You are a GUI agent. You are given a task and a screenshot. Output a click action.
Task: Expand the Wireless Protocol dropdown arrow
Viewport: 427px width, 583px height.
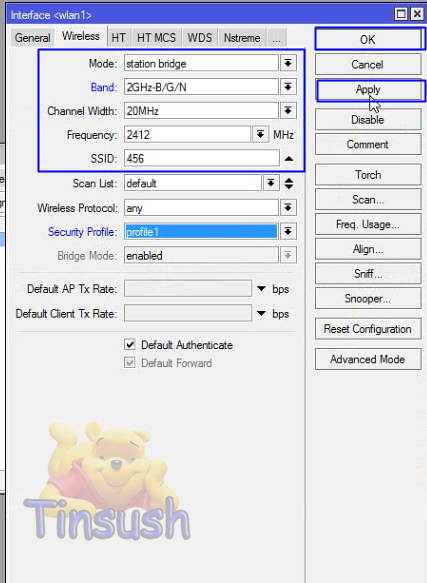[x=288, y=207]
